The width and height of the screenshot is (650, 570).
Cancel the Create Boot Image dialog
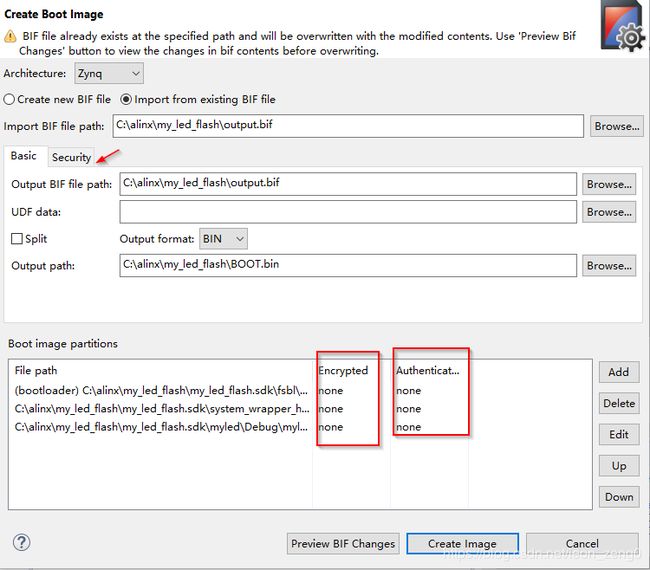pos(582,543)
